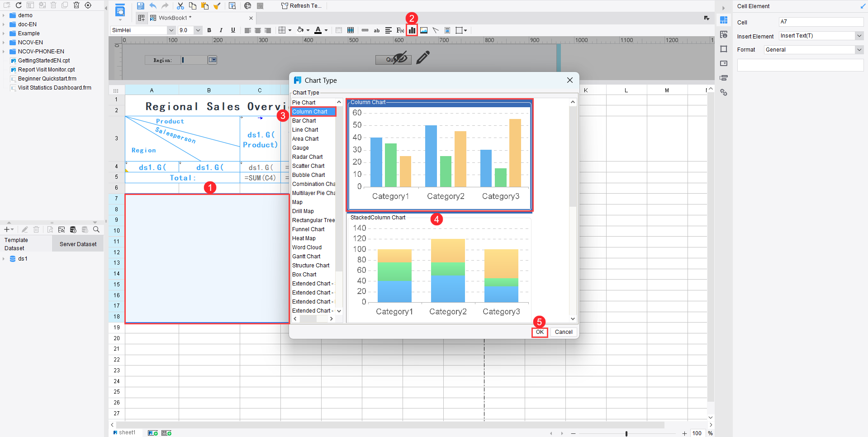The width and height of the screenshot is (868, 437).
Task: Click the search icon in dataset panel
Action: click(x=96, y=229)
